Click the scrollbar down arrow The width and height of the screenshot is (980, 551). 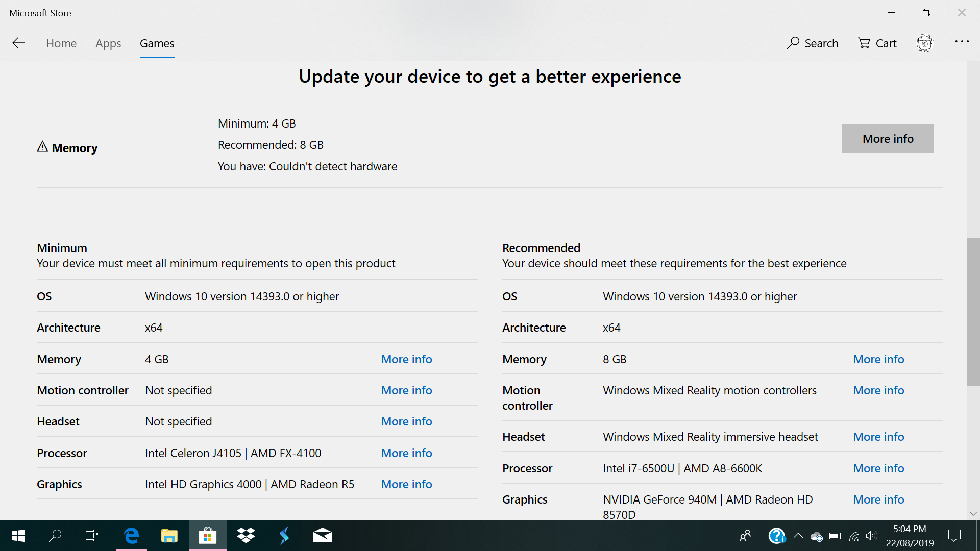click(x=973, y=514)
